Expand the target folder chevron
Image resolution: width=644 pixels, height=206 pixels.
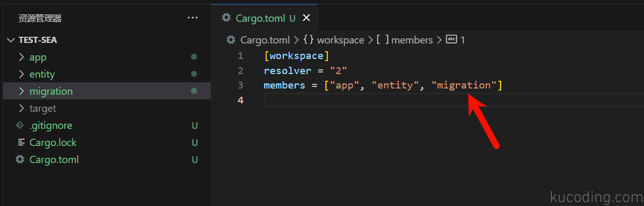click(21, 108)
